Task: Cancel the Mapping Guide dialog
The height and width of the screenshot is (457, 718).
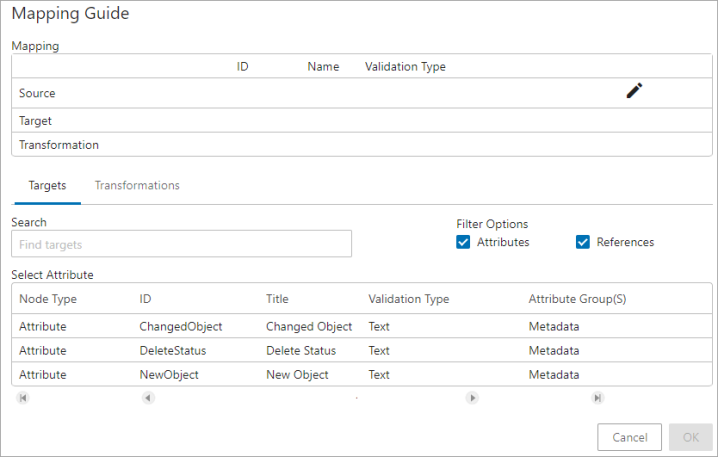Action: (629, 437)
